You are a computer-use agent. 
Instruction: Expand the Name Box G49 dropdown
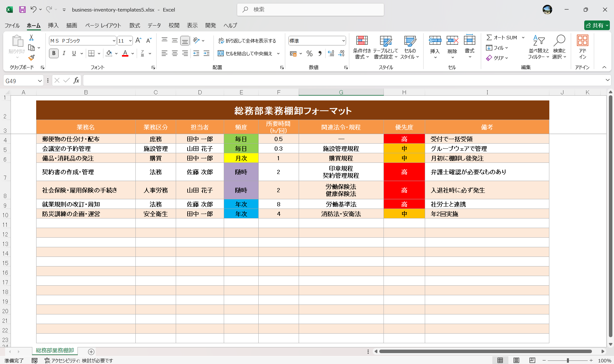pos(40,81)
